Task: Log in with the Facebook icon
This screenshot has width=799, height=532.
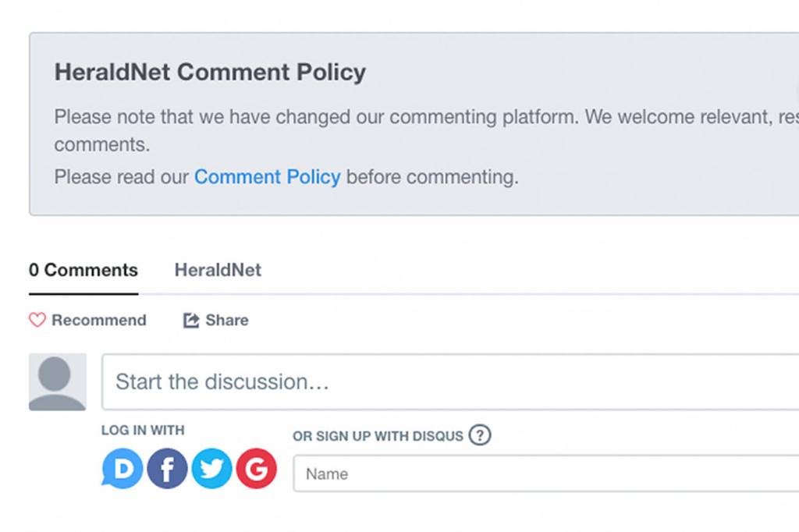Action: (167, 469)
